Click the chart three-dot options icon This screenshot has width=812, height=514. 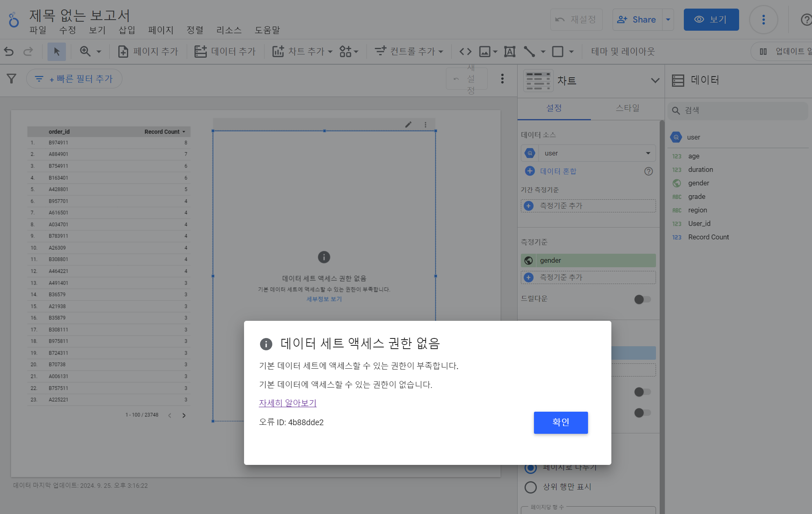[x=425, y=125]
